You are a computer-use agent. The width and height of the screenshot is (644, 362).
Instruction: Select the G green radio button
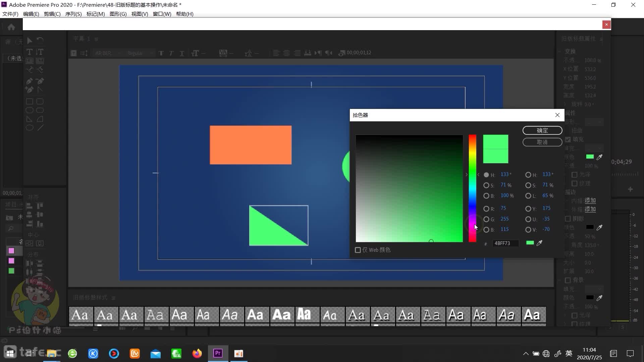pyautogui.click(x=486, y=219)
